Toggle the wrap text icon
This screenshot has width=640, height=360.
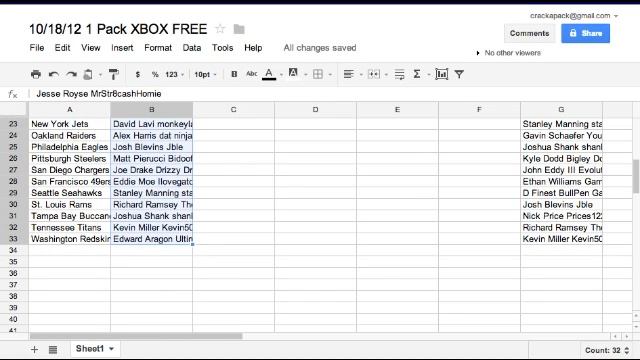click(x=400, y=74)
